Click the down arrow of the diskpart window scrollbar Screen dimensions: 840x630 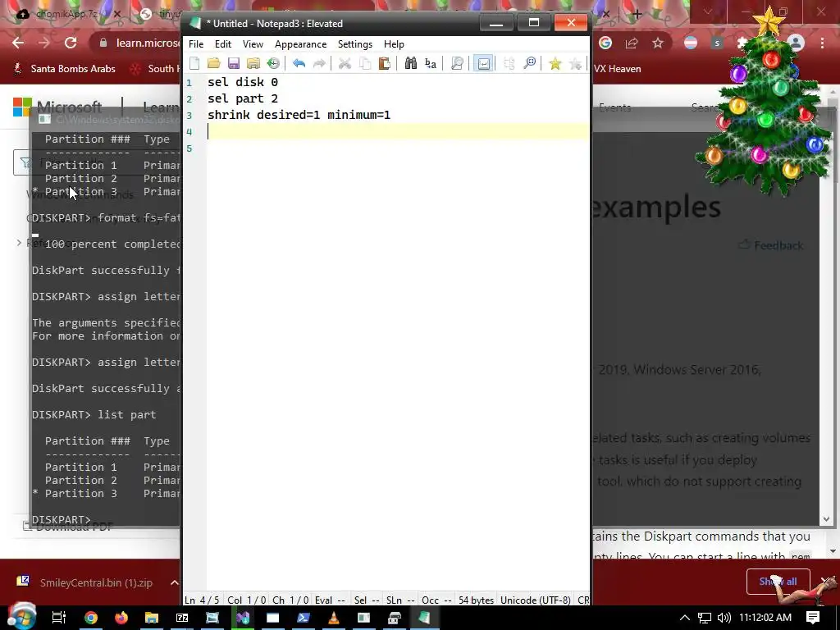[826, 519]
